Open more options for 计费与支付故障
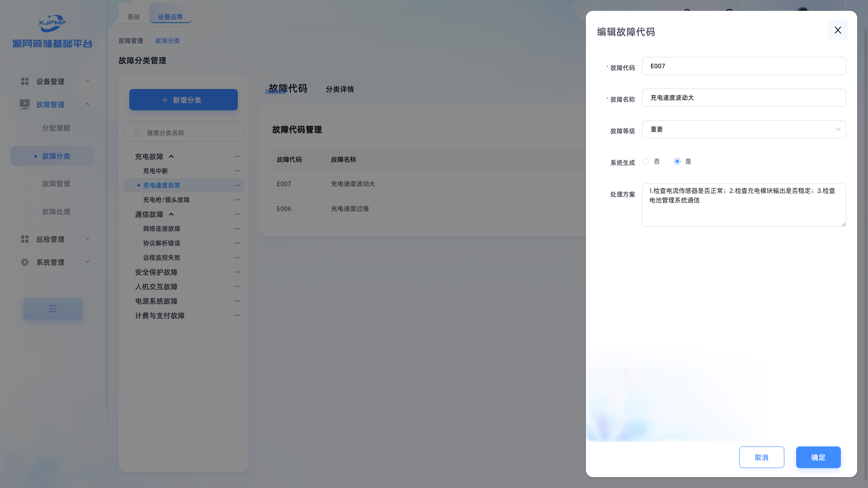The width and height of the screenshot is (868, 488). point(237,315)
